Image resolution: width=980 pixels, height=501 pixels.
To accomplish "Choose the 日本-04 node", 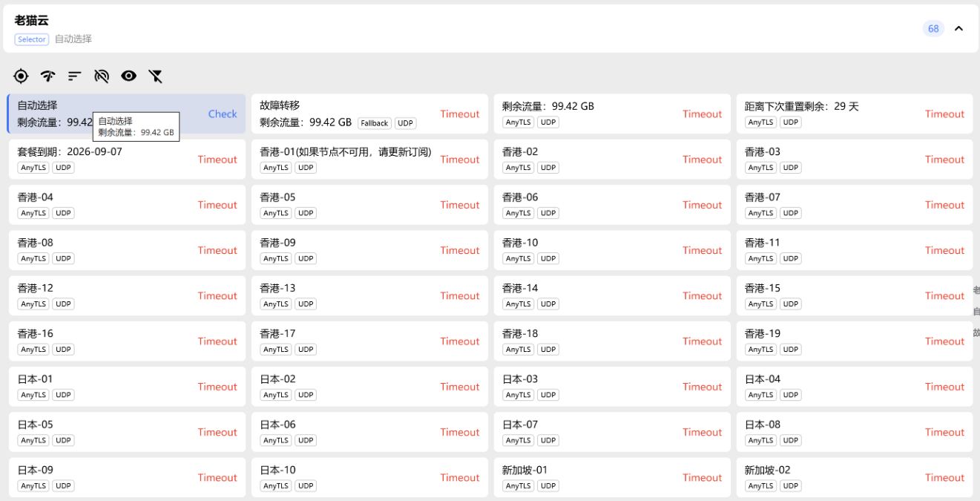I will [x=855, y=387].
